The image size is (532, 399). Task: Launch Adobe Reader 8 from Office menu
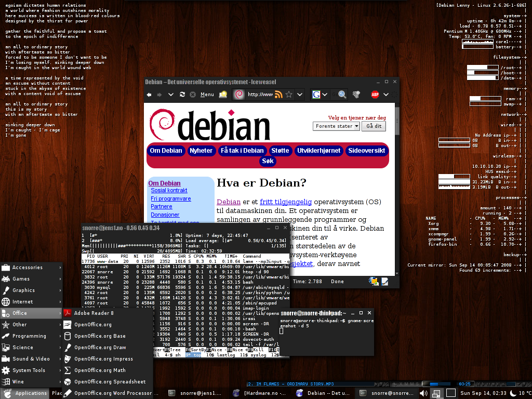(94, 313)
